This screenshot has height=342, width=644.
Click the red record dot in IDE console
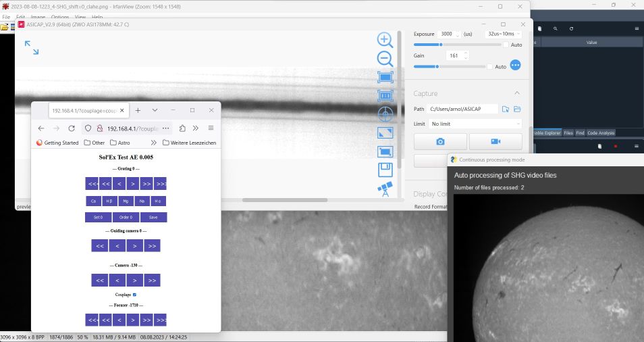(x=615, y=147)
